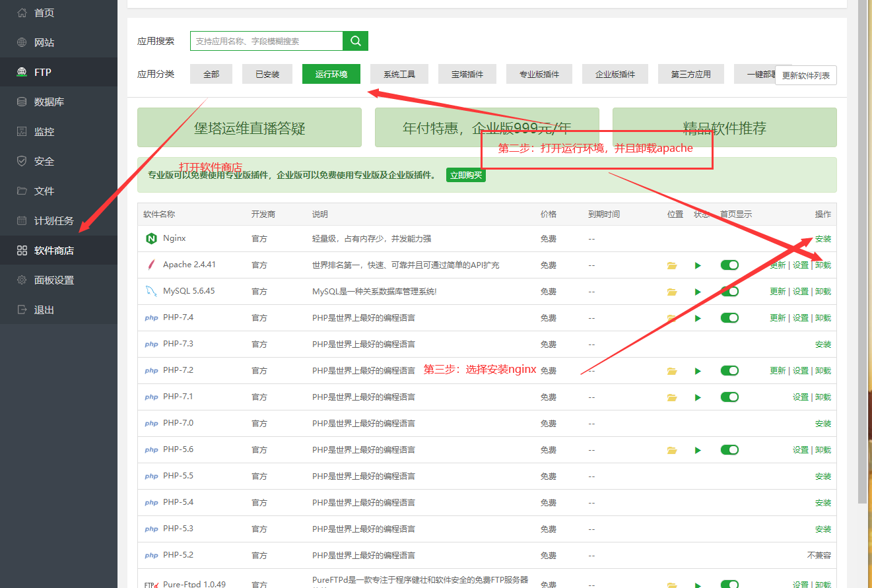Click 安装 link for PHP-5.5
This screenshot has height=588, width=872.
pos(823,476)
